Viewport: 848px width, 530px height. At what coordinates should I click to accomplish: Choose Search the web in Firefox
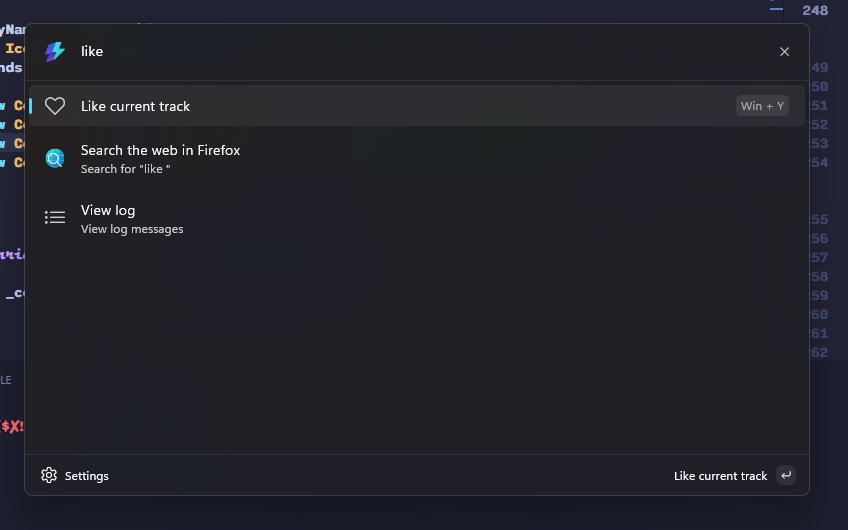pyautogui.click(x=160, y=150)
